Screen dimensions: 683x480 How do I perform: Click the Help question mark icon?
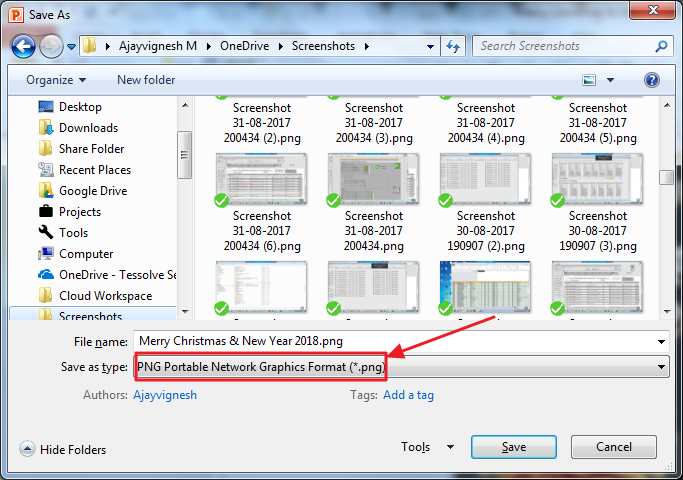(x=651, y=79)
